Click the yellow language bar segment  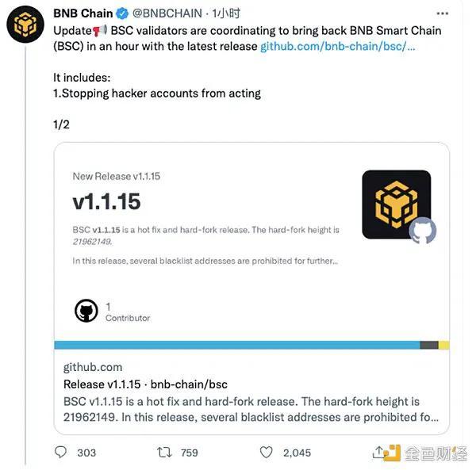click(443, 345)
